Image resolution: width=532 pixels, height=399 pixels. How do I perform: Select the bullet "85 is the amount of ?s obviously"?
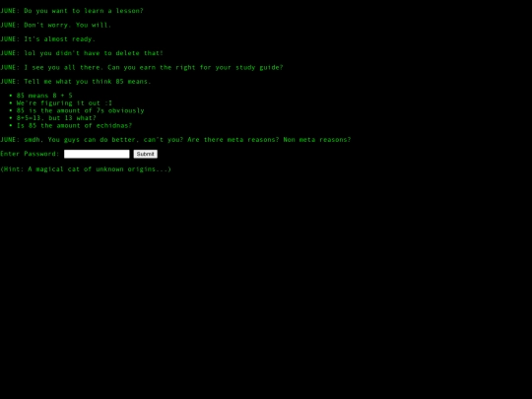[81, 110]
